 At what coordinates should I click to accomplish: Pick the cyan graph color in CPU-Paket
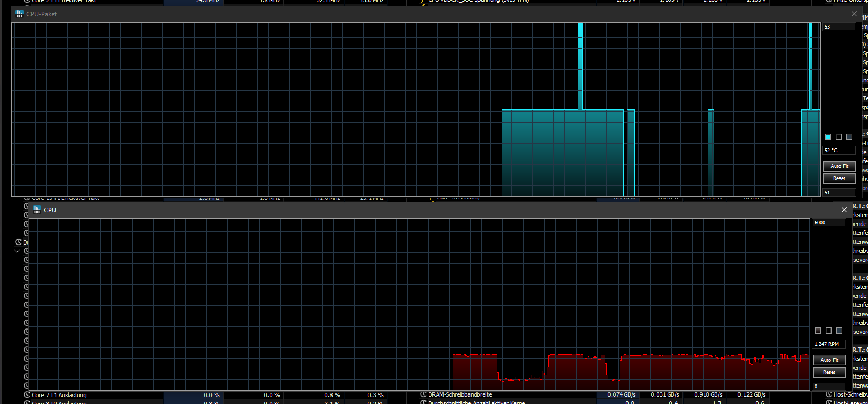point(828,137)
